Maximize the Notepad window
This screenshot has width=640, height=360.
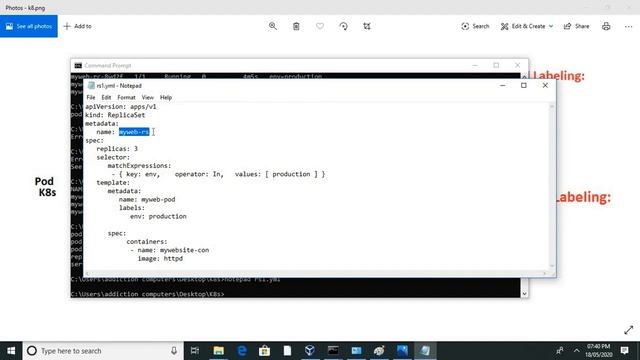pos(524,85)
